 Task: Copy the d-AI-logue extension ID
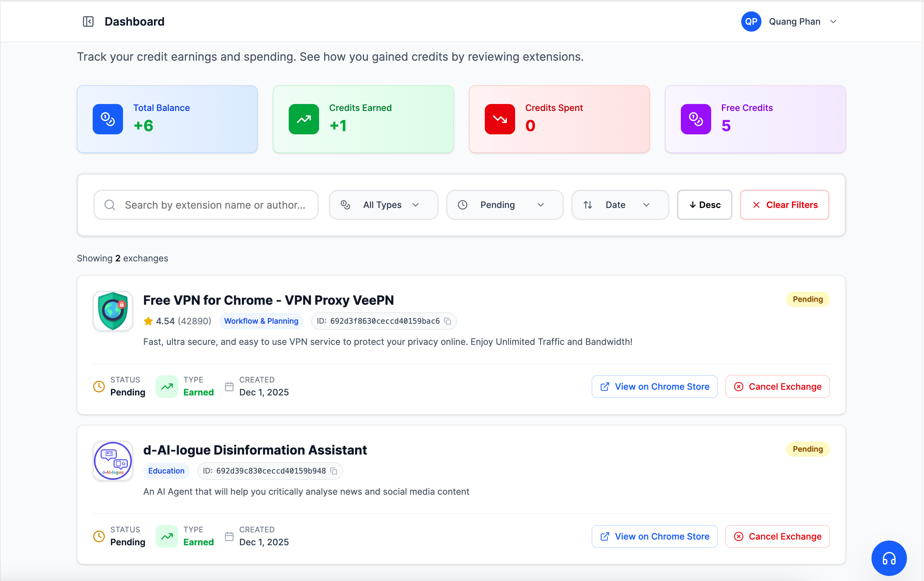tap(334, 471)
